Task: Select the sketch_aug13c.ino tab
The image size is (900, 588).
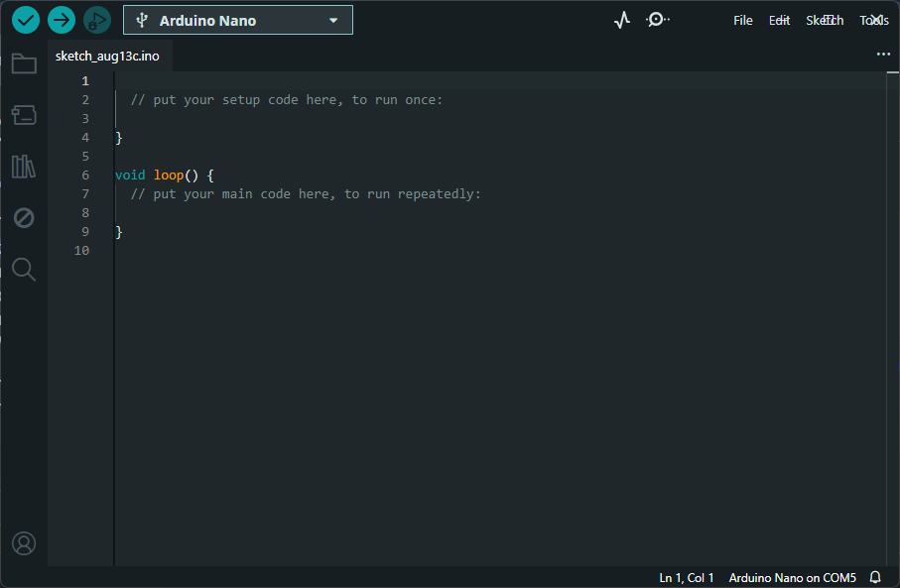Action: [x=107, y=57]
